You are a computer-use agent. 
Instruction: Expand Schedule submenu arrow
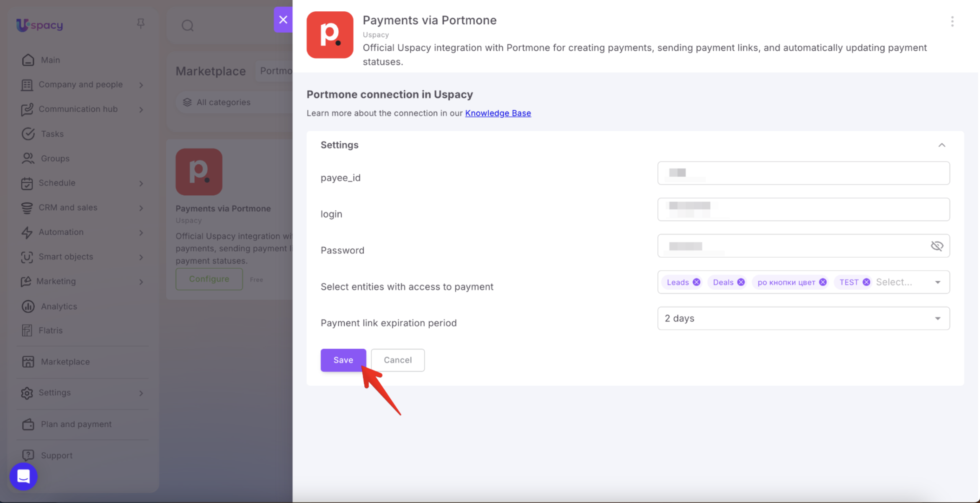(x=141, y=184)
